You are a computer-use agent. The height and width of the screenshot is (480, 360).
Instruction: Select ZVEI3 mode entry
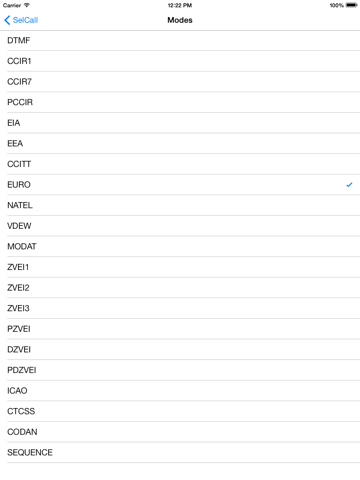(x=180, y=308)
